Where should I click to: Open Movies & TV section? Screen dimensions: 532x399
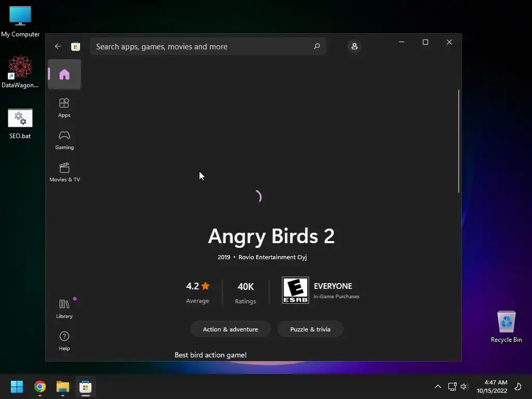coord(64,172)
